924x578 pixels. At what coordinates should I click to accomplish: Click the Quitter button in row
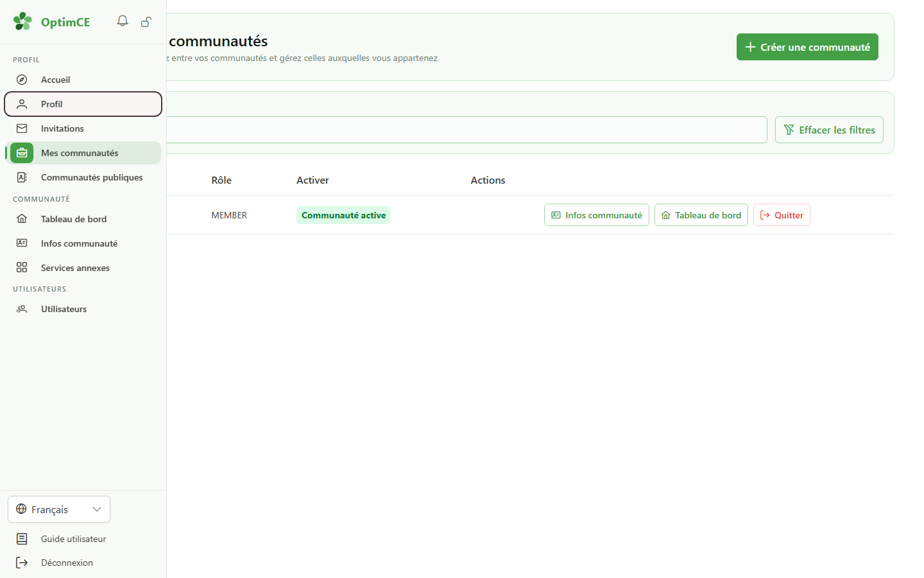(782, 215)
